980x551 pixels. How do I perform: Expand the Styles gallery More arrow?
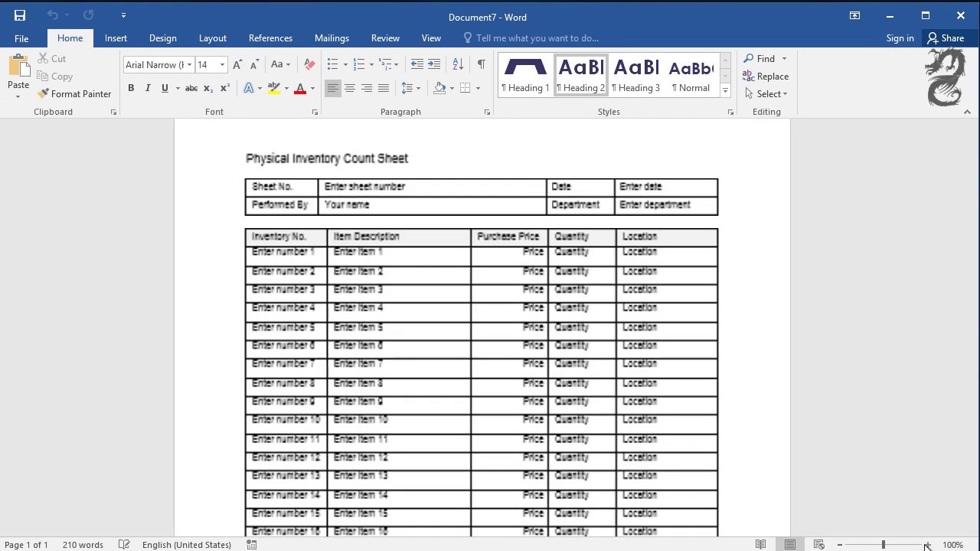pos(725,90)
